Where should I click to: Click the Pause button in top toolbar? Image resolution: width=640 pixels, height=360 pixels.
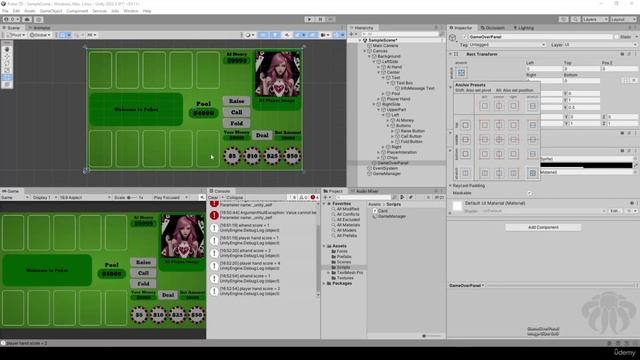(x=320, y=19)
